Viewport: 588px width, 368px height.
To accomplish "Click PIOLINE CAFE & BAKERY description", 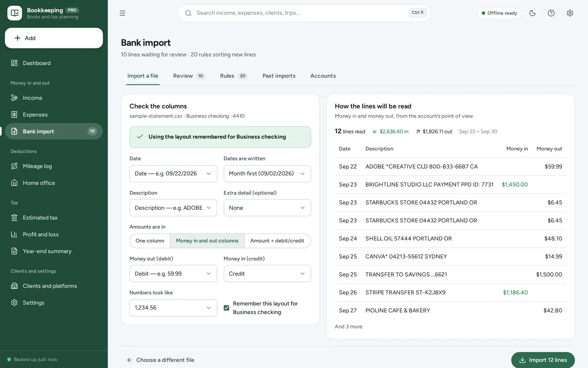I will point(398,310).
